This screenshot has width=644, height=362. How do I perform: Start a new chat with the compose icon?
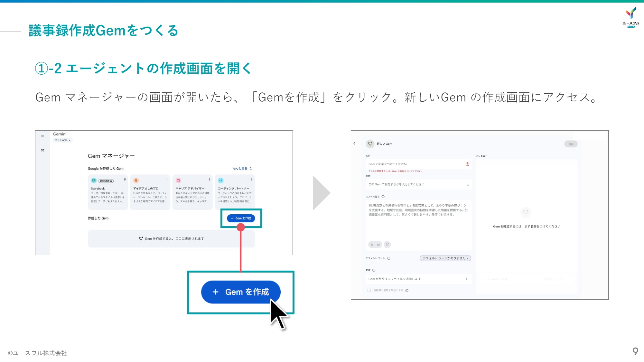pos(42,151)
